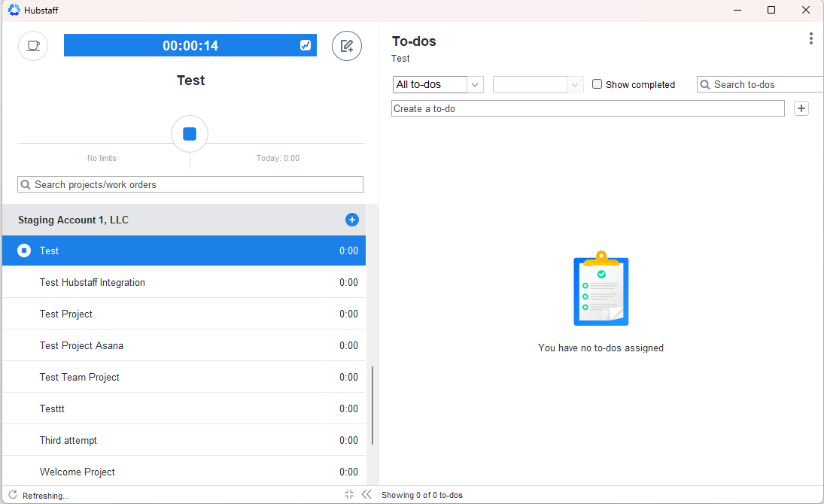Maximize the Hubstaff window
Image resolution: width=824 pixels, height=504 pixels.
tap(771, 10)
